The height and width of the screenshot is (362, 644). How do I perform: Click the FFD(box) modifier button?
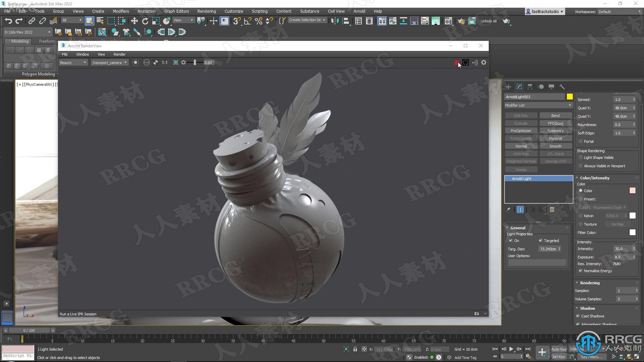pos(555,123)
